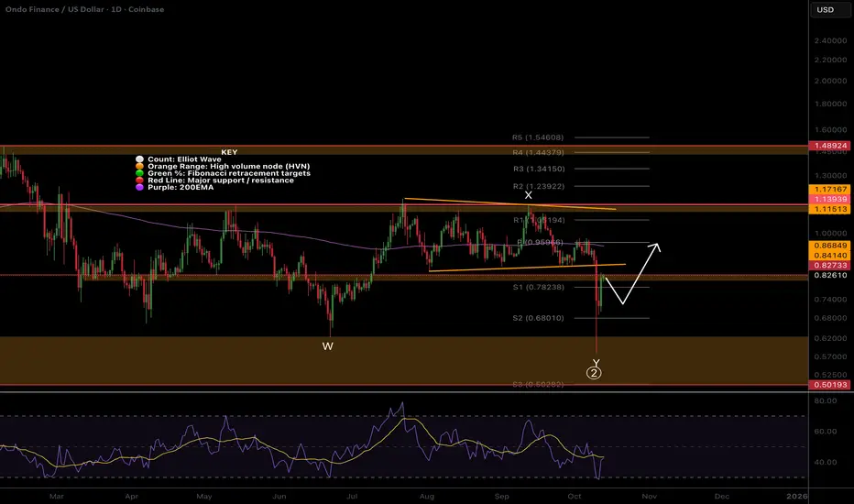Click the Oct marker on the time axis
The image size is (854, 504).
pos(574,497)
